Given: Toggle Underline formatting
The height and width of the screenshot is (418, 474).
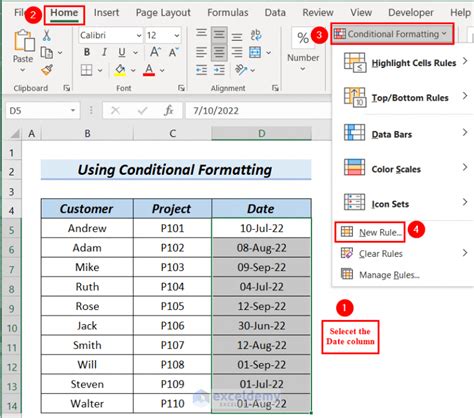Looking at the screenshot, I should (122, 52).
